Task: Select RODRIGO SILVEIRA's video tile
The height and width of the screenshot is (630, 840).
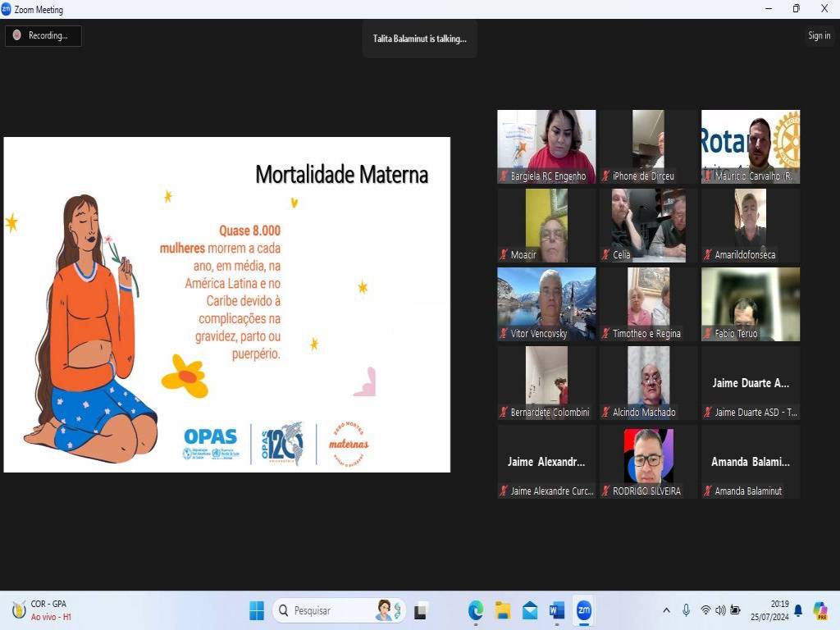Action: tap(648, 461)
